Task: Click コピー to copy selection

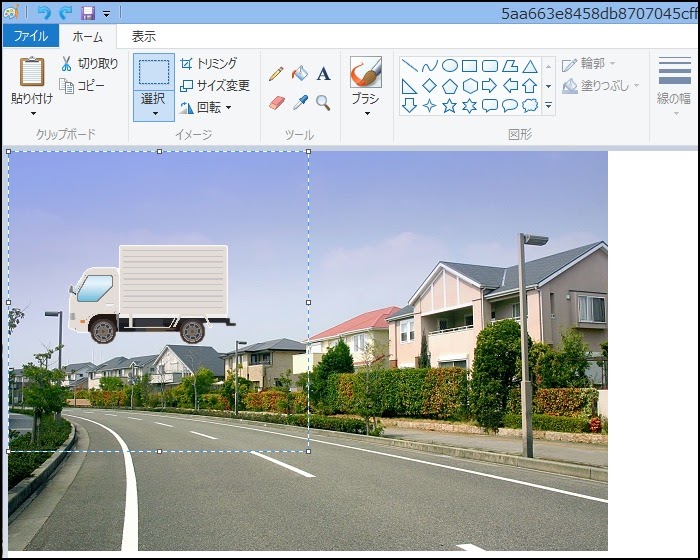Action: coord(82,86)
